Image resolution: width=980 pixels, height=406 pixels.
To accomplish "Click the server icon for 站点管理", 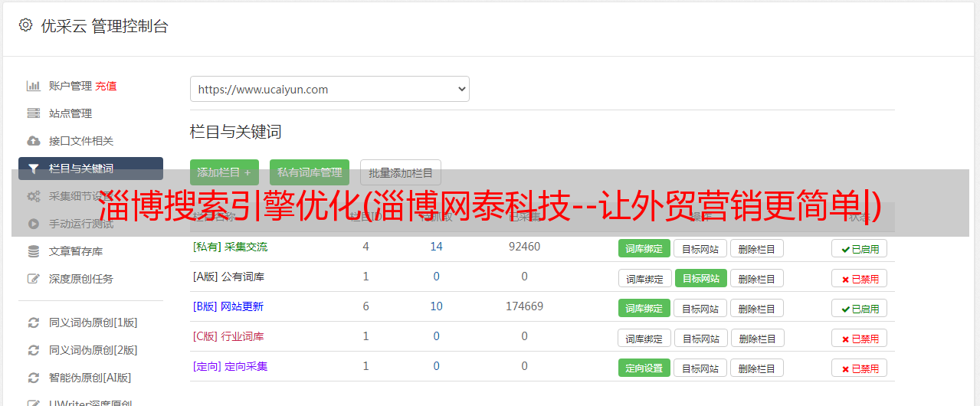I will (33, 113).
